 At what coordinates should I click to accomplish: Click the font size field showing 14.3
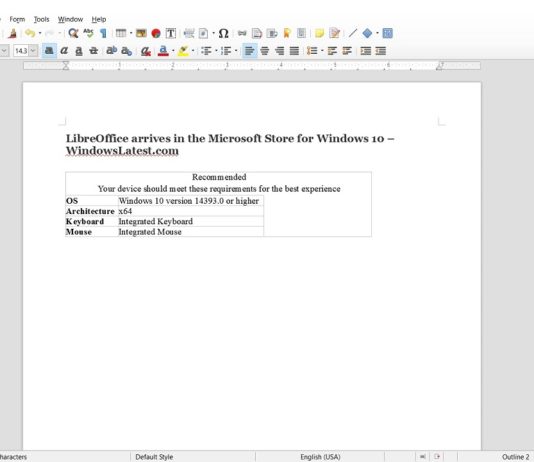pyautogui.click(x=21, y=51)
